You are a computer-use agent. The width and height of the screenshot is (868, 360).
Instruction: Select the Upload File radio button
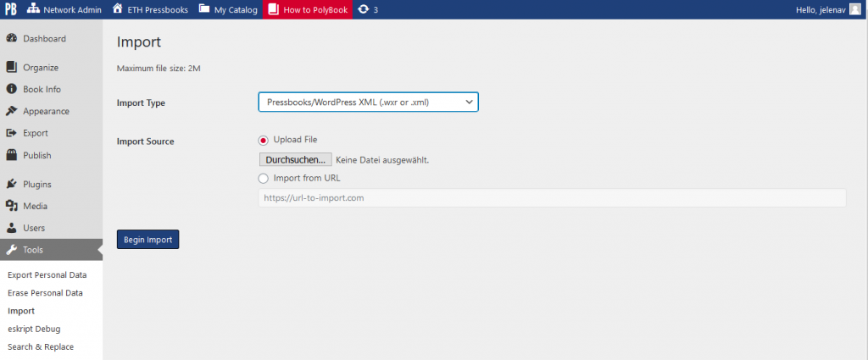click(x=264, y=140)
